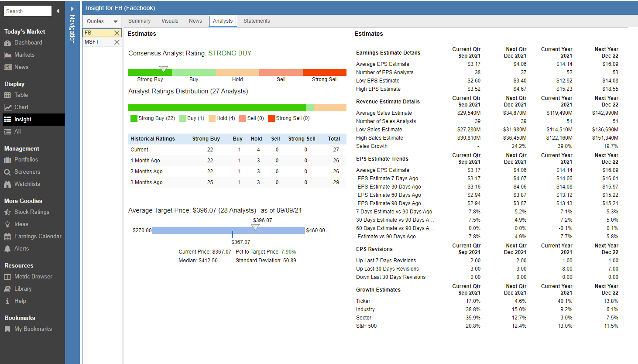Click the STRONG BUY consensus text
This screenshot has height=364, width=638.
click(x=230, y=53)
